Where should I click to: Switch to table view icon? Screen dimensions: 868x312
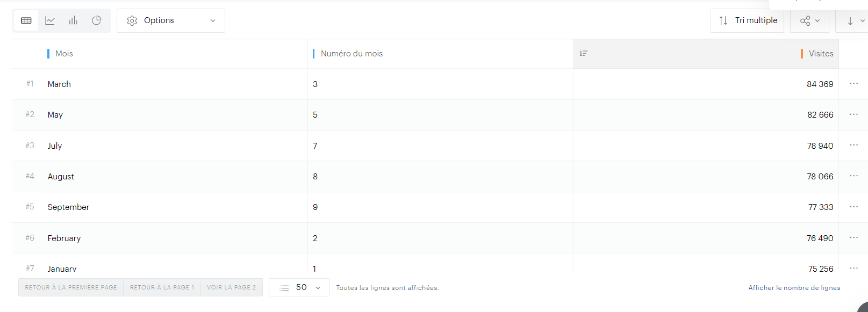click(26, 20)
